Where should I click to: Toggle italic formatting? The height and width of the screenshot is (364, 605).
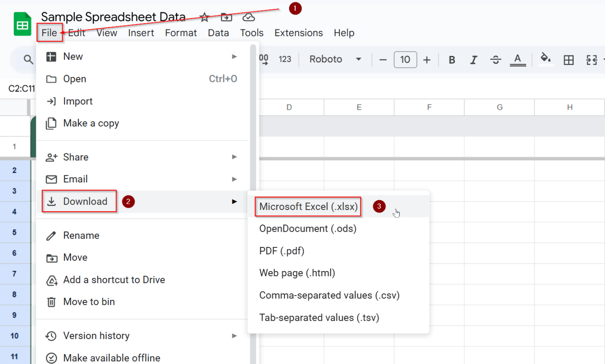click(473, 59)
